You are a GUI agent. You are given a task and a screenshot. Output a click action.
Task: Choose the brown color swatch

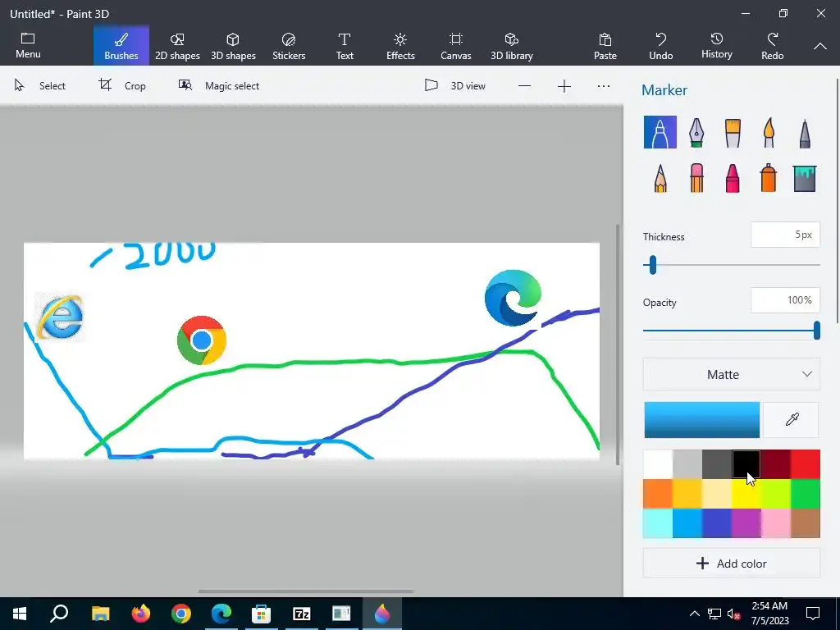(806, 523)
